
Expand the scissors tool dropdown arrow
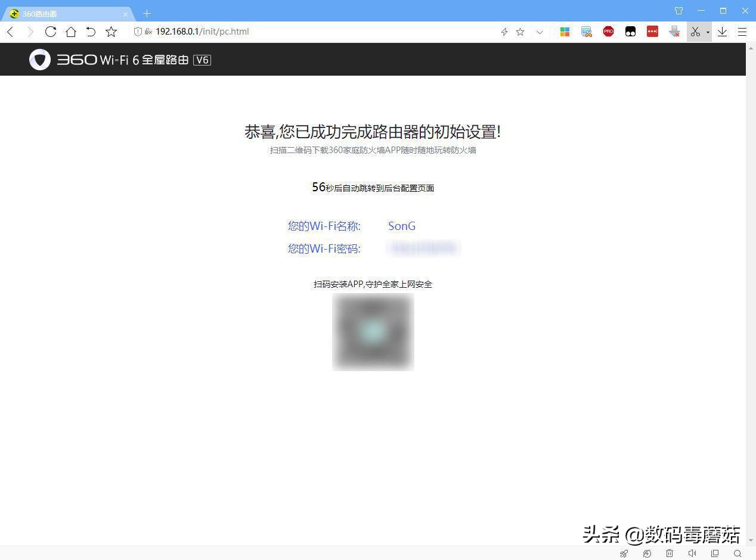click(707, 32)
